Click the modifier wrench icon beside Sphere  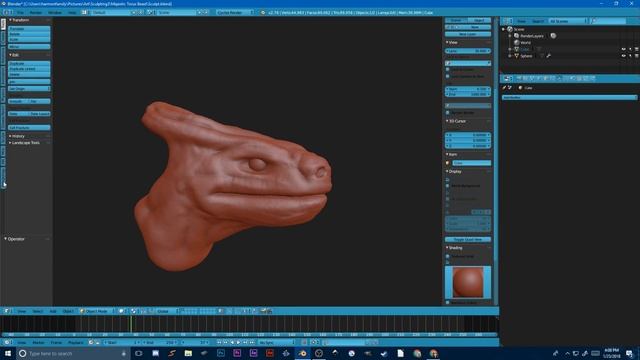(x=549, y=56)
